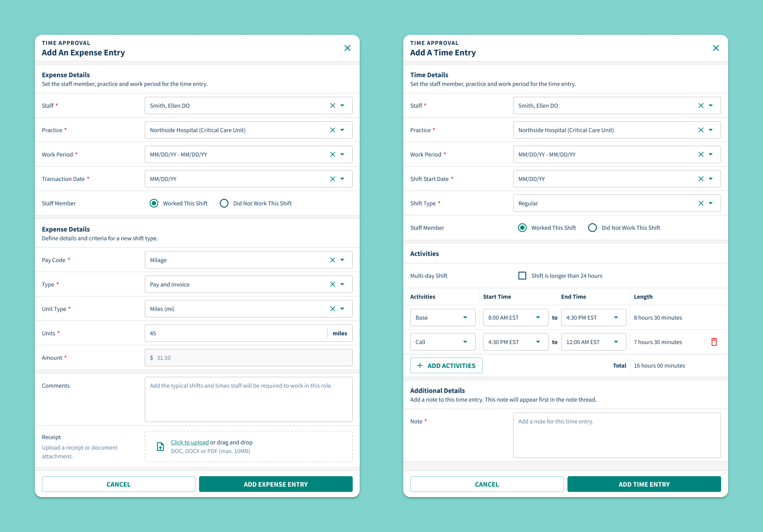Clear the Shift Start Date value
Viewport: 763px width, 532px height.
(x=701, y=179)
